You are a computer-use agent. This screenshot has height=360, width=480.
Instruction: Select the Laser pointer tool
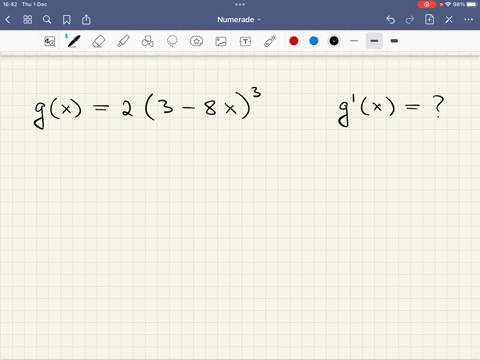(x=270, y=41)
